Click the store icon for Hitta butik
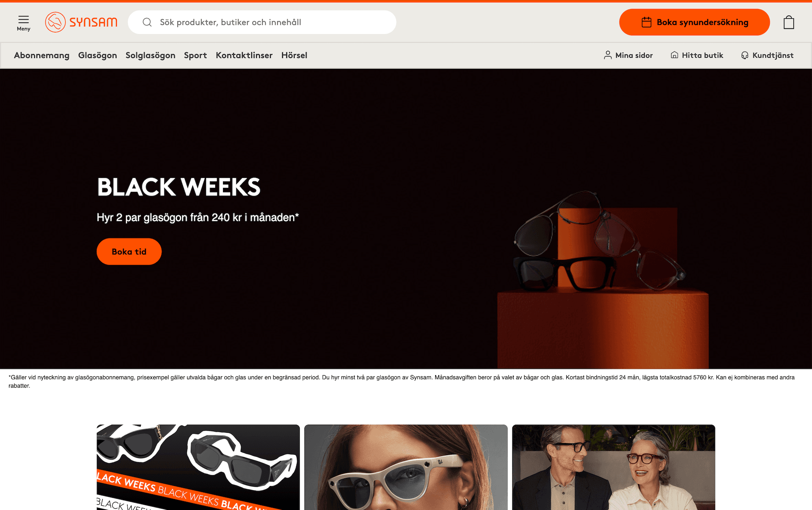The height and width of the screenshot is (510, 812). coord(674,55)
